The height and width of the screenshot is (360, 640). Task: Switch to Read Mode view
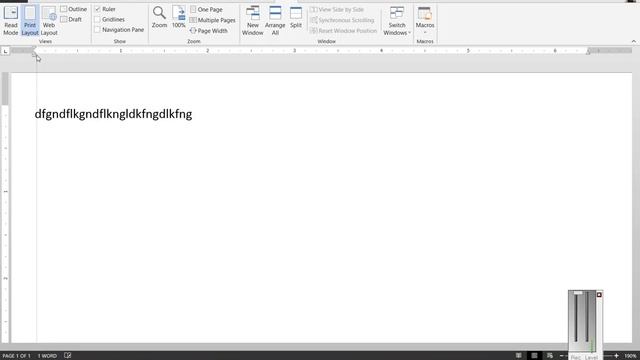tap(11, 20)
